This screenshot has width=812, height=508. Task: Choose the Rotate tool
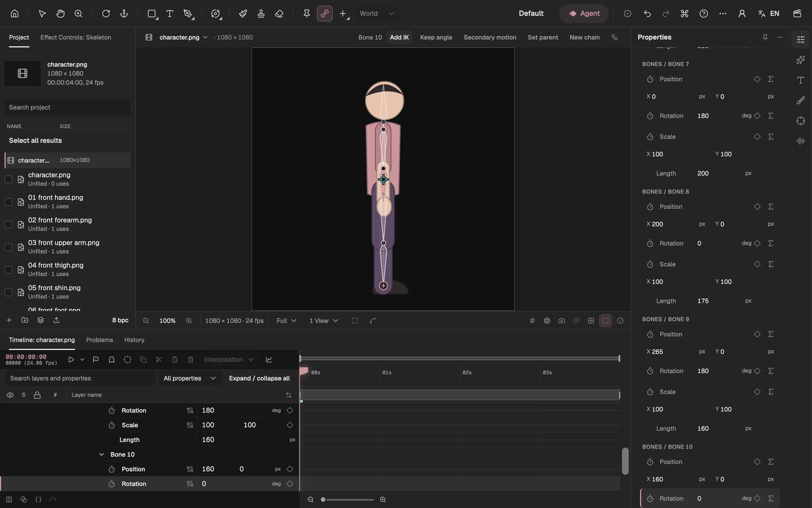(x=106, y=14)
